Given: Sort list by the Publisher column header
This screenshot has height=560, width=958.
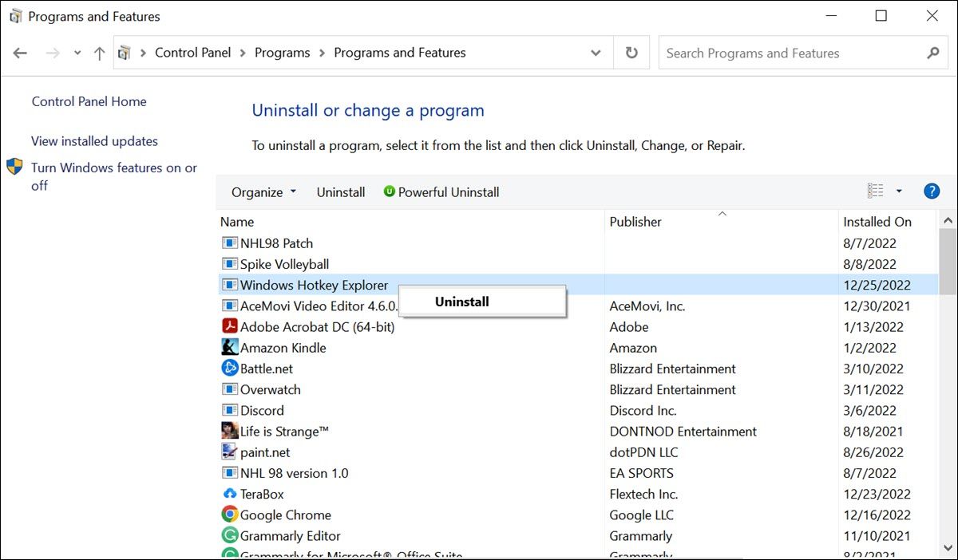Looking at the screenshot, I should tap(635, 221).
